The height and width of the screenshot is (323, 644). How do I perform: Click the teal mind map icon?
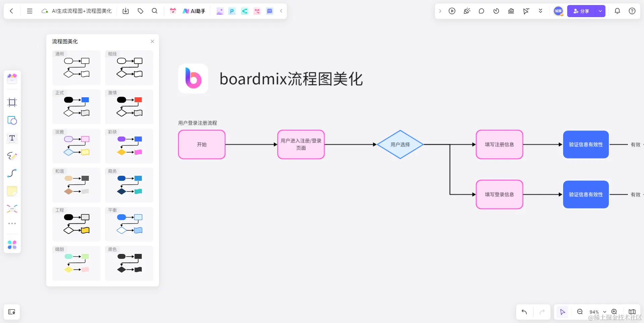point(245,11)
